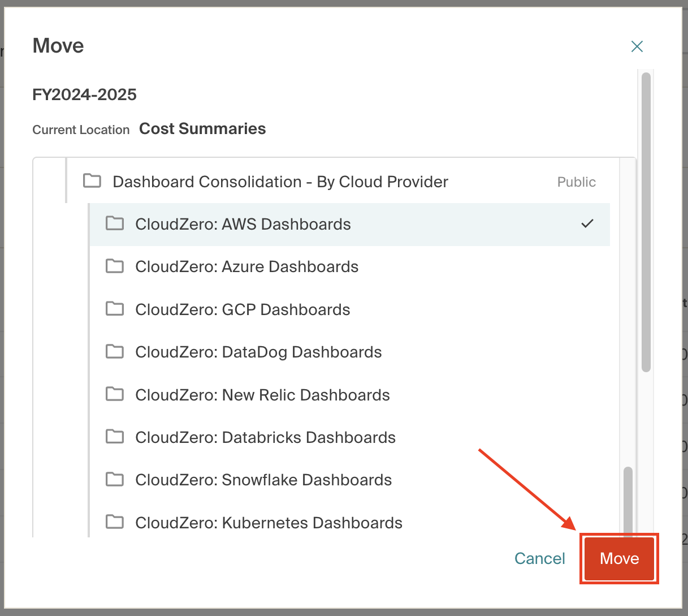Select CloudZero: New Relic Dashboards folder
The width and height of the screenshot is (688, 616).
[349, 395]
